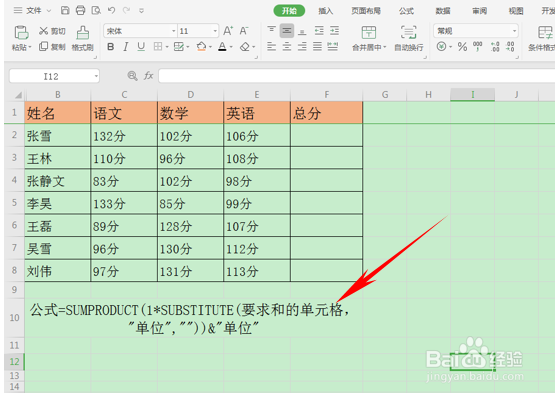Expand the Paste (粘贴) options arrow

[30, 47]
